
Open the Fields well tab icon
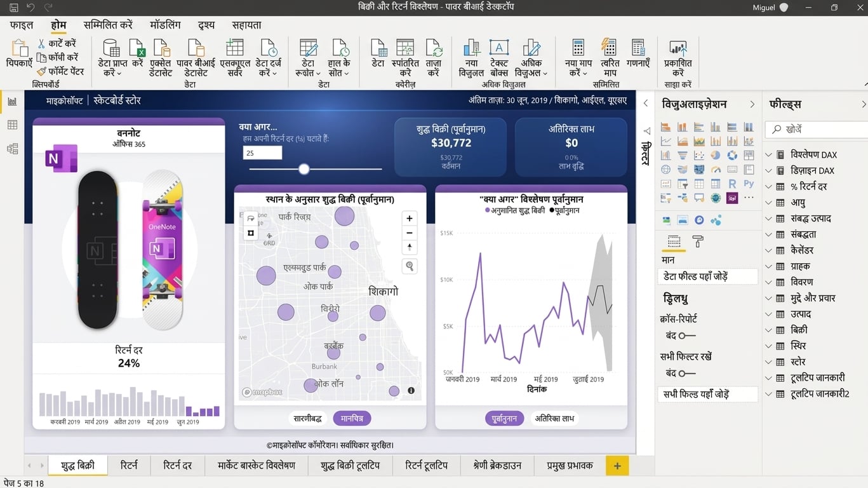coord(674,241)
